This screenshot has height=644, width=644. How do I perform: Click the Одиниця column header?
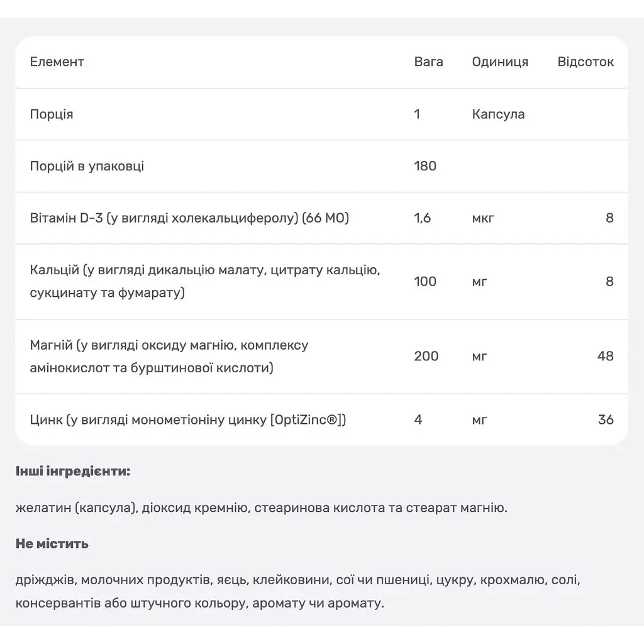[x=500, y=62]
